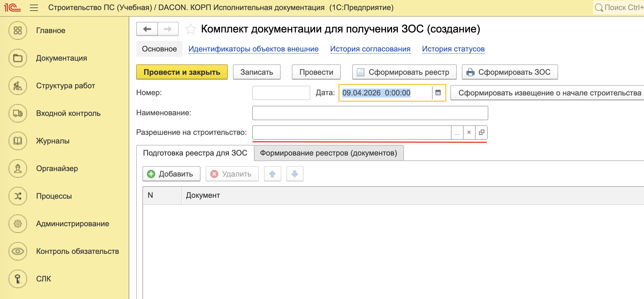
Task: Click into the Наименование input field
Action: pos(370,113)
